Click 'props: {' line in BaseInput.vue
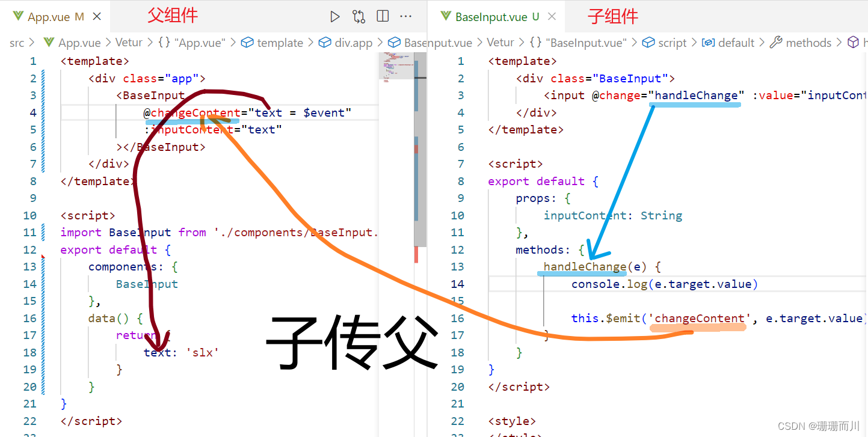The image size is (868, 437). (543, 198)
